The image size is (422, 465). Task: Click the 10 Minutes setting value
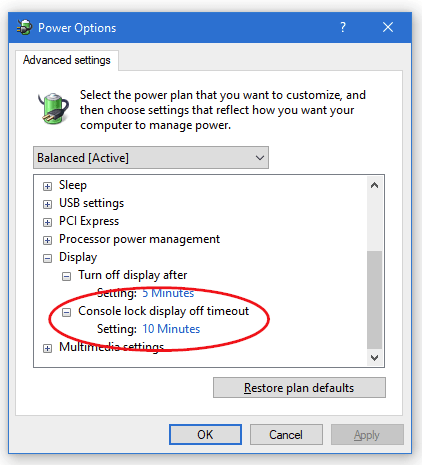coord(171,329)
